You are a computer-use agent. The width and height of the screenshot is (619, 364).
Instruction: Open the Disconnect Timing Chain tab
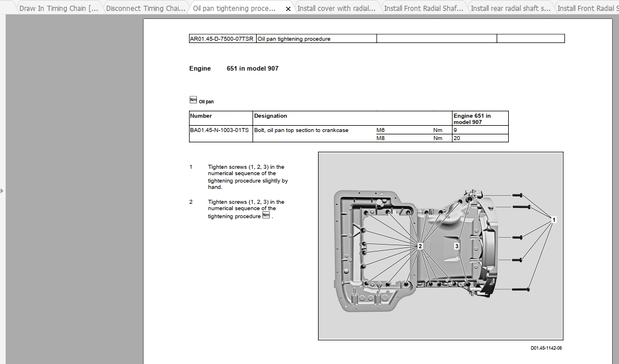pyautogui.click(x=146, y=8)
